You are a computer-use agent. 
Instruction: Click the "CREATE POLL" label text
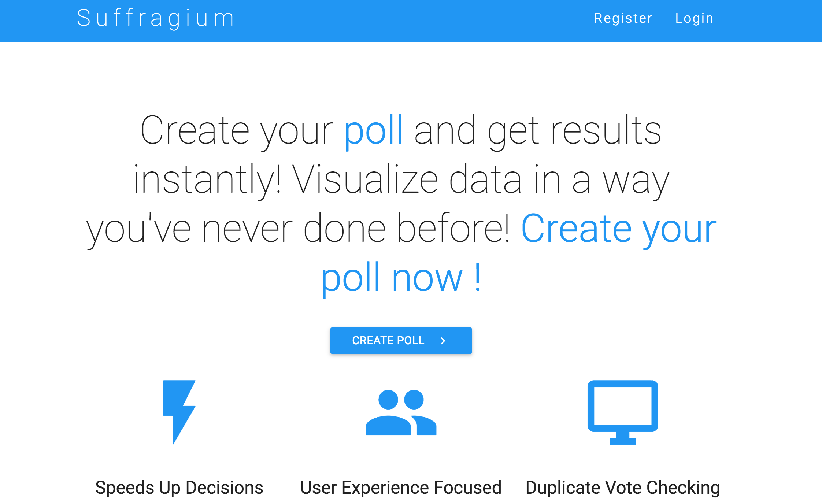388,341
